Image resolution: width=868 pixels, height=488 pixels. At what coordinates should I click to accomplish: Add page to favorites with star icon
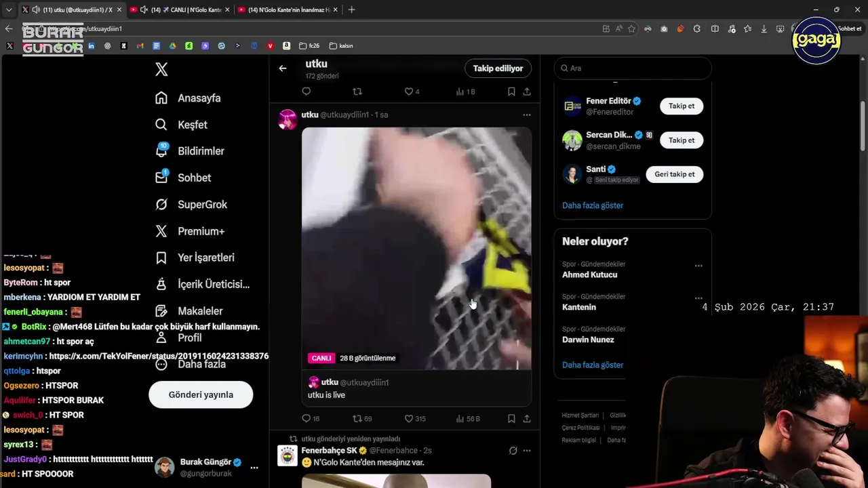click(631, 29)
